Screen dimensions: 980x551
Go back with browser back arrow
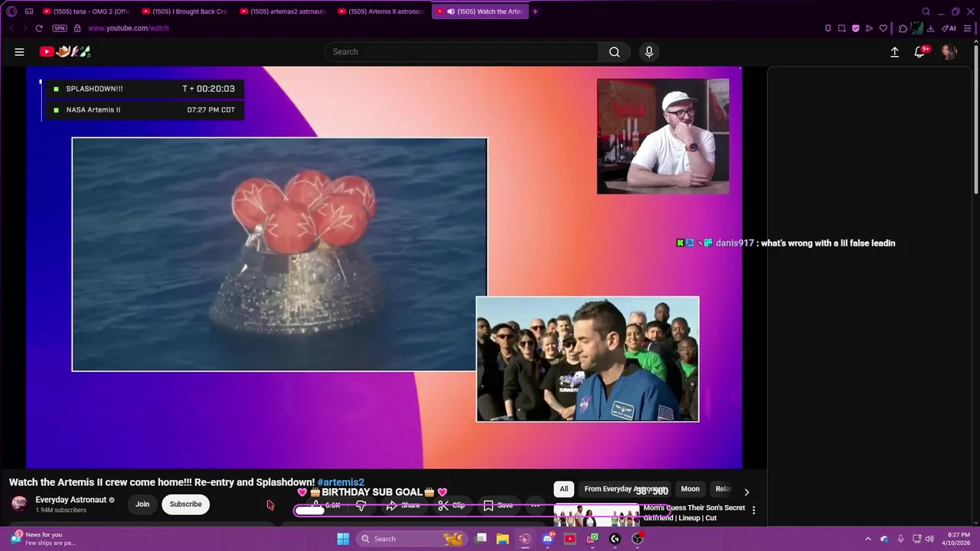tap(11, 28)
